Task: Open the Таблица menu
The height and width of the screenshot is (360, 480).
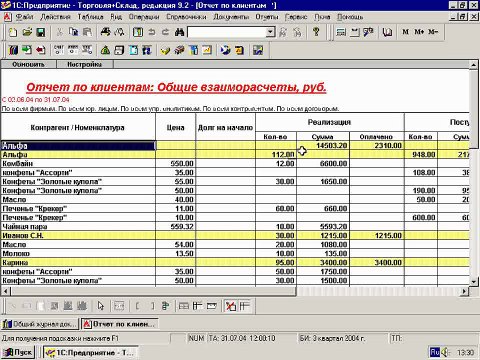Action: pyautogui.click(x=90, y=17)
